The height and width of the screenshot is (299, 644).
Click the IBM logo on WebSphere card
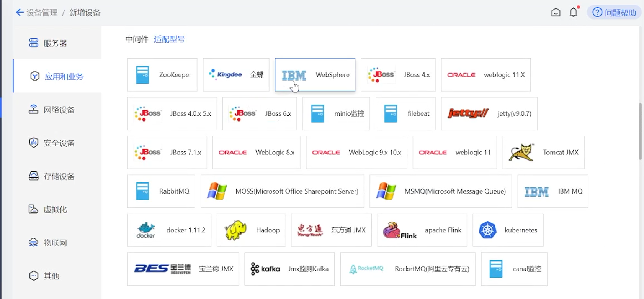coord(294,75)
